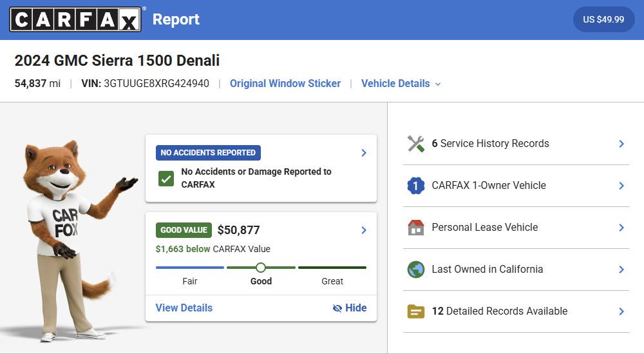The image size is (644, 354).
Task: Click the house Personal Lease icon
Action: [x=415, y=228]
